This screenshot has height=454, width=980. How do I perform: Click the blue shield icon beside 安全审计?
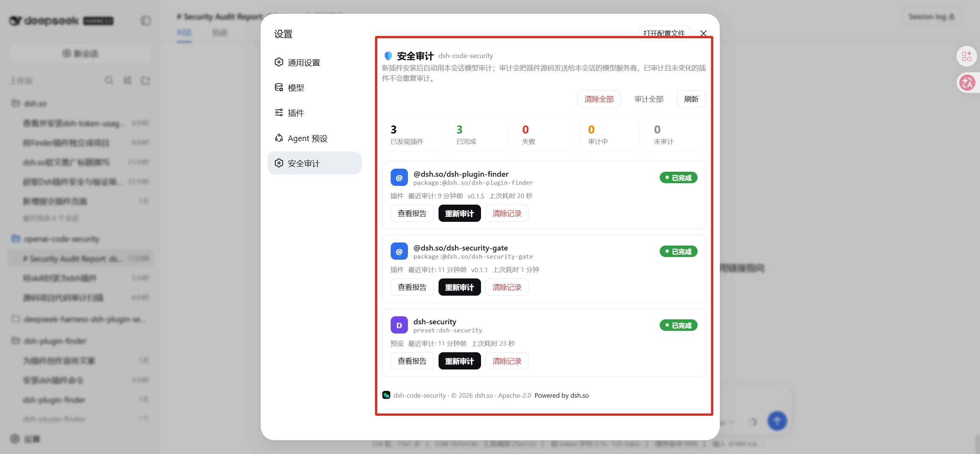pos(388,56)
